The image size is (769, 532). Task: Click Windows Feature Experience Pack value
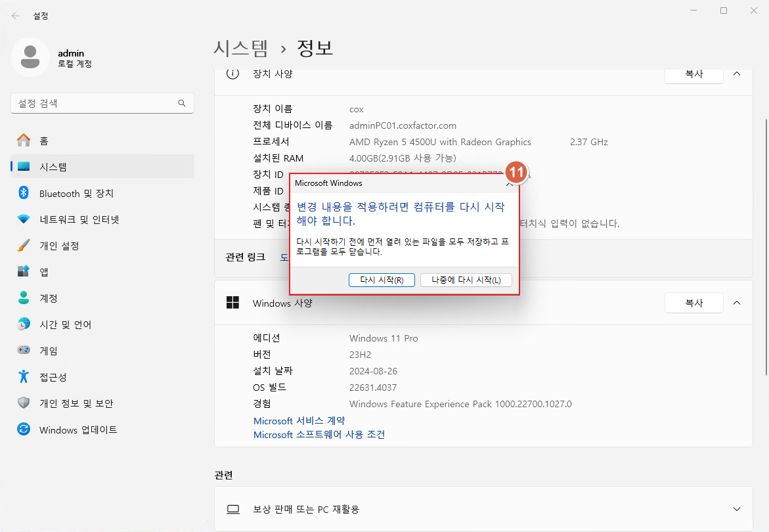pos(460,404)
